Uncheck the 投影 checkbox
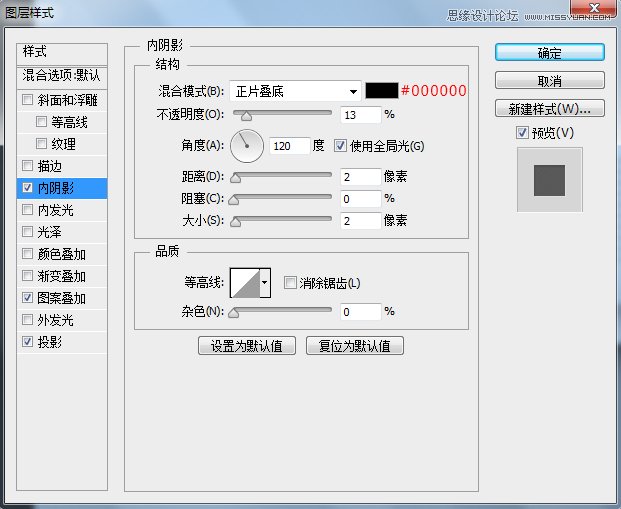 [x=27, y=341]
